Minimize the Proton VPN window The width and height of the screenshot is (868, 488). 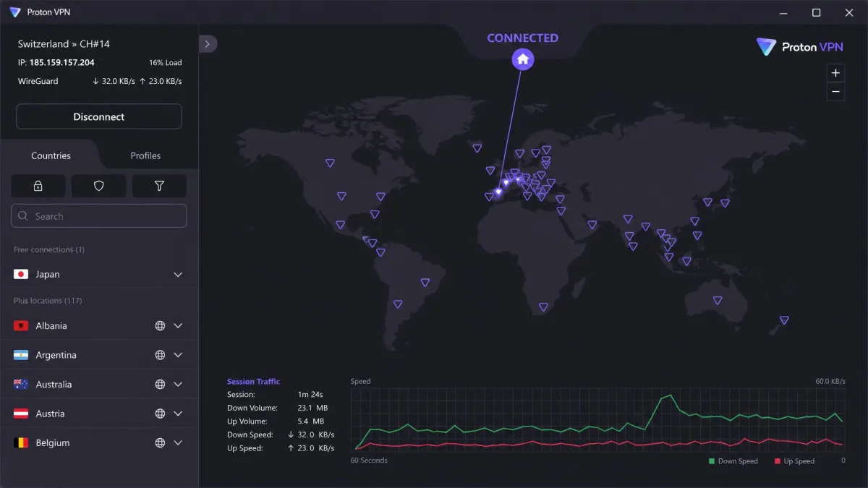[x=783, y=12]
